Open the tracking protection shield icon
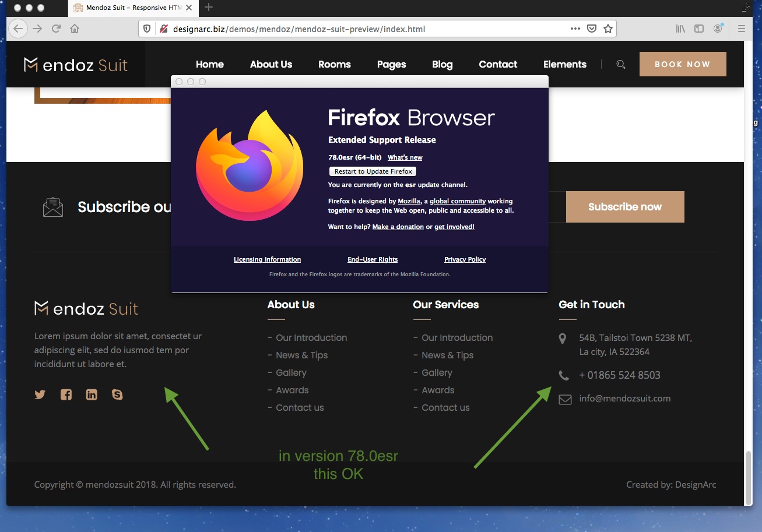Image resolution: width=762 pixels, height=532 pixels. click(x=147, y=29)
